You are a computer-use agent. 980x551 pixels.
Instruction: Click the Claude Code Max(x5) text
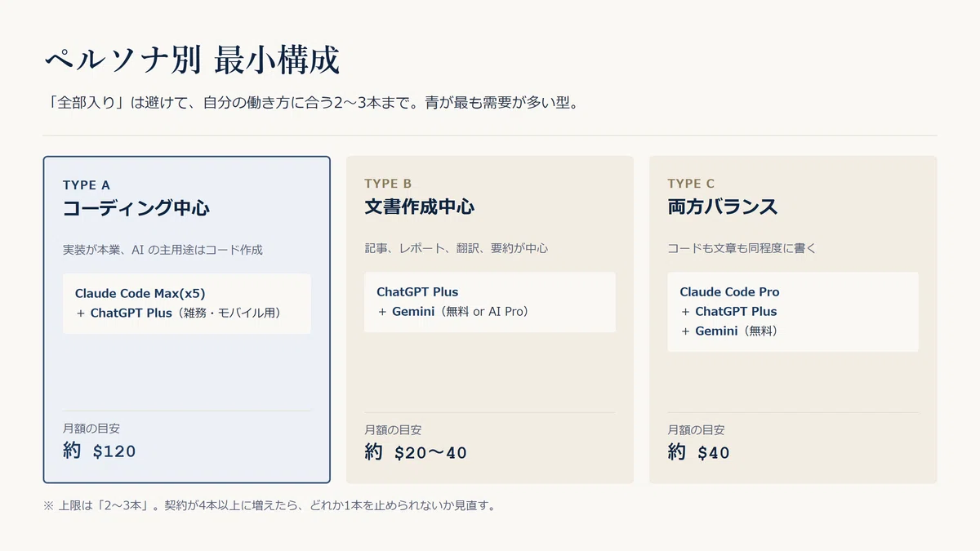click(x=140, y=294)
